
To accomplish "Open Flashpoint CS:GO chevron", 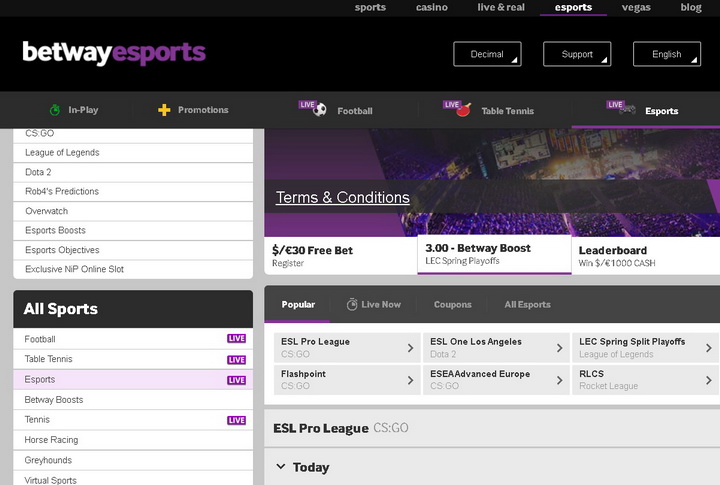I will [411, 380].
